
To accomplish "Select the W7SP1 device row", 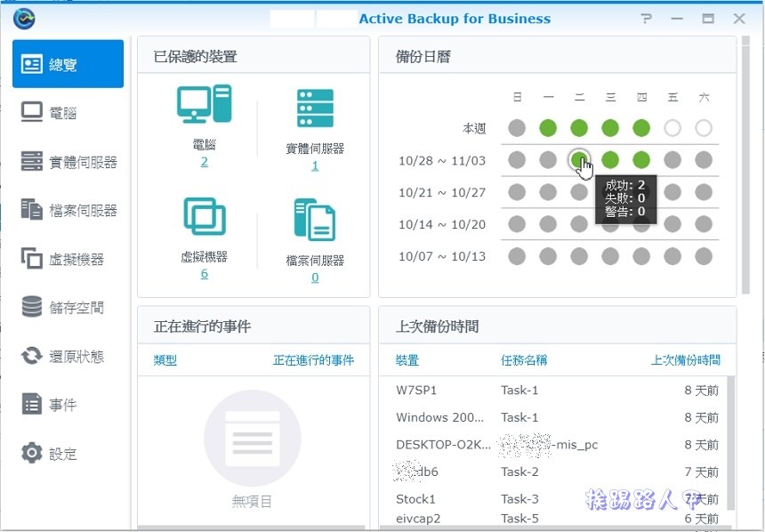I will click(x=553, y=390).
